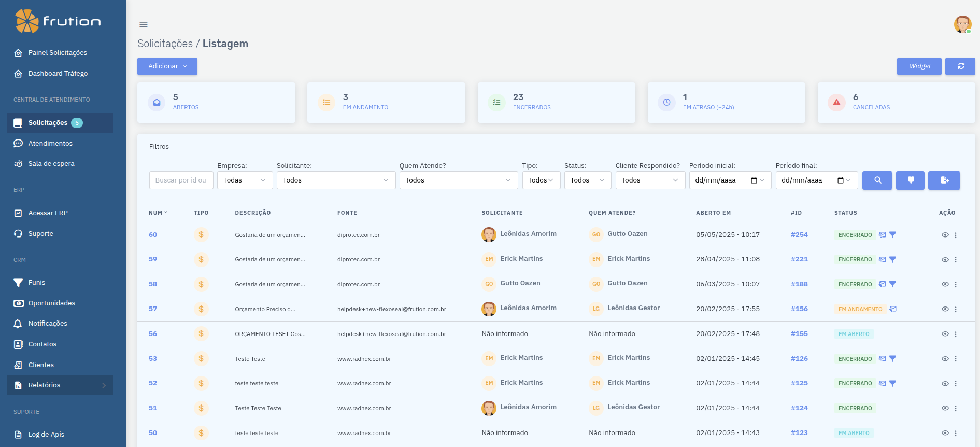
Task: Open the hamburger menu icon
Action: click(144, 24)
